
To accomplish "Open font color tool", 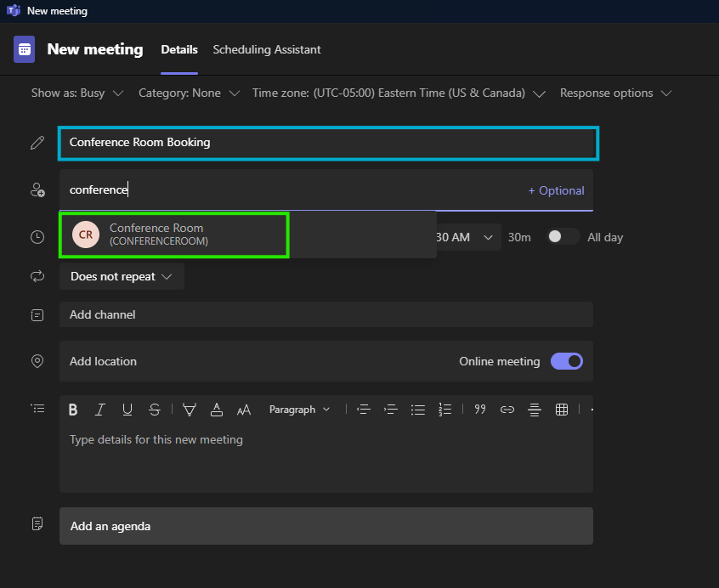I will point(217,410).
